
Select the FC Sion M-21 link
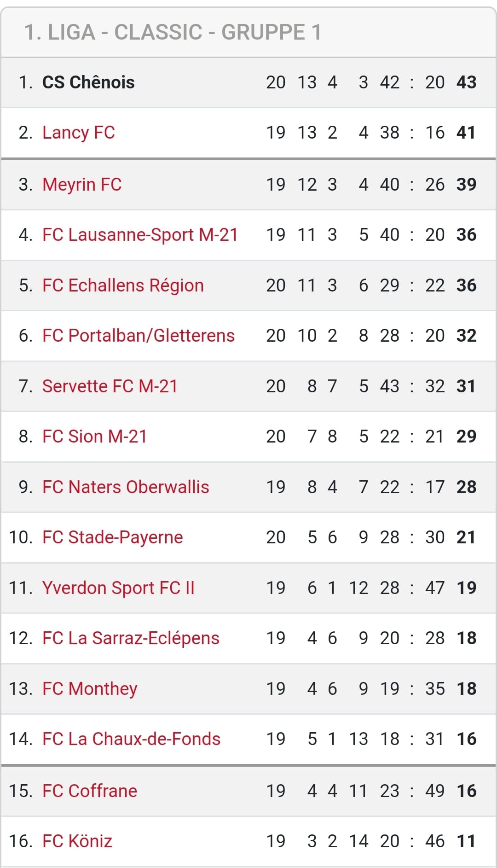(94, 437)
